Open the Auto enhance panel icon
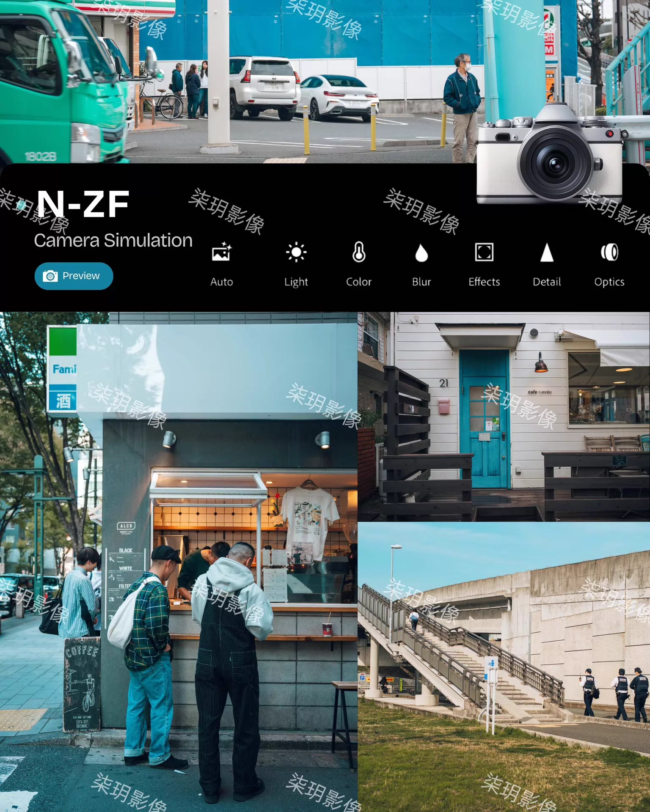The height and width of the screenshot is (812, 650). click(x=222, y=252)
